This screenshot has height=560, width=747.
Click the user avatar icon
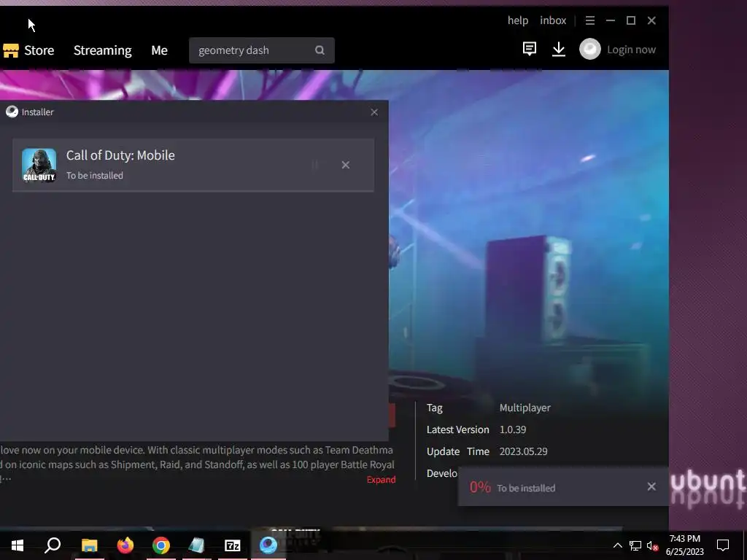click(x=589, y=49)
